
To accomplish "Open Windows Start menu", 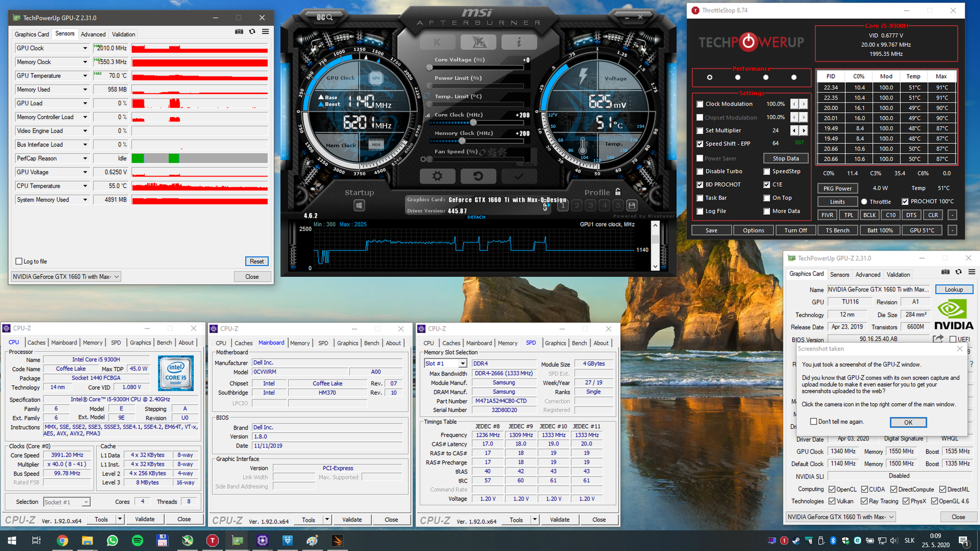I will pos(12,541).
